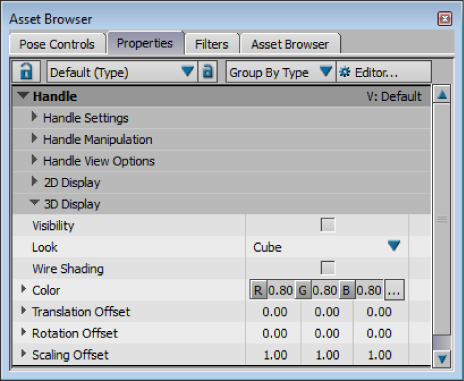The image size is (464, 381).
Task: Click second Scaling Offset value 1.00
Action: [327, 355]
